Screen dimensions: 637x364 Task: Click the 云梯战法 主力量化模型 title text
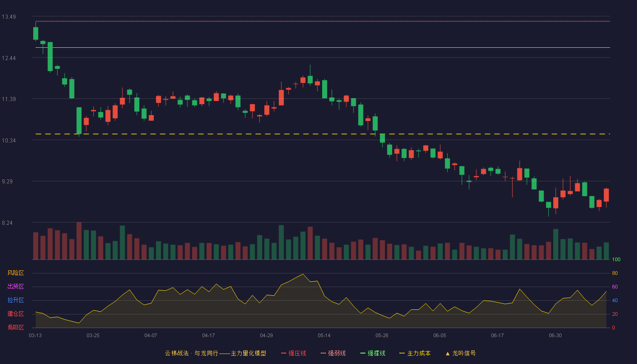(x=216, y=353)
